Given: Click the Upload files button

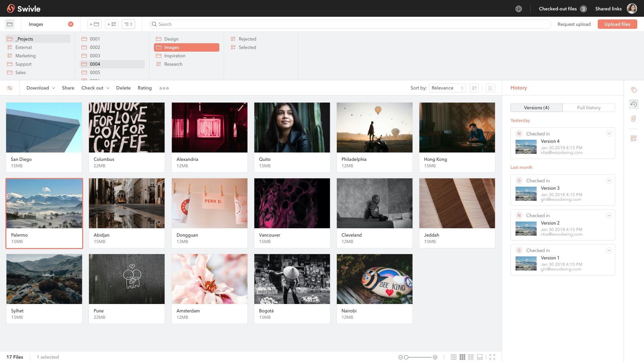Looking at the screenshot, I should click(x=617, y=24).
